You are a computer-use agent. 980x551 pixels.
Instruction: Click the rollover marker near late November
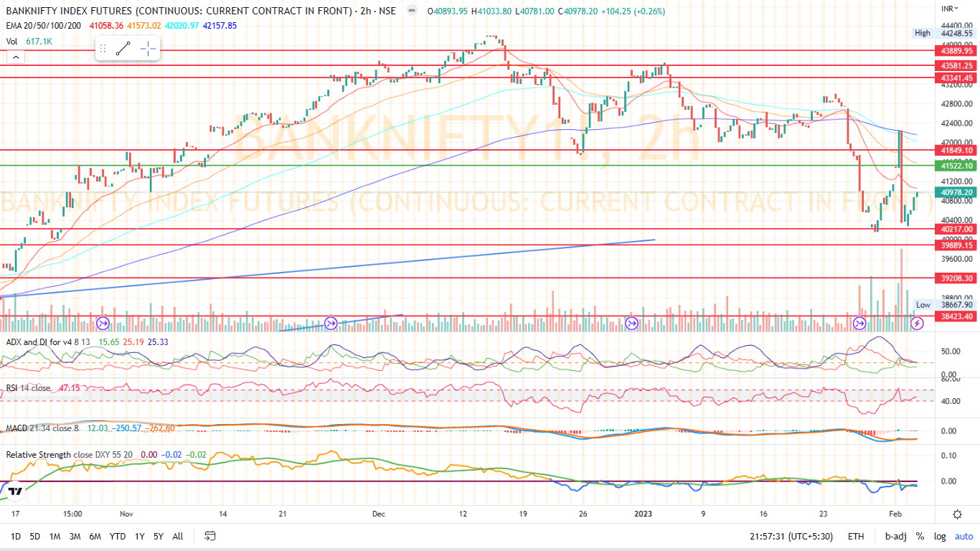tap(331, 324)
